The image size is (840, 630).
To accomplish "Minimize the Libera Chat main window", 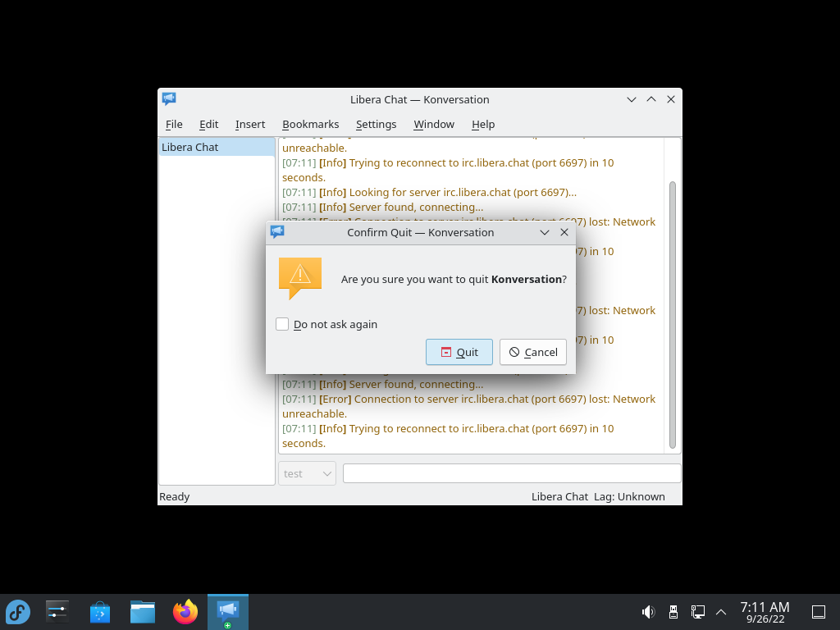I will 632,99.
